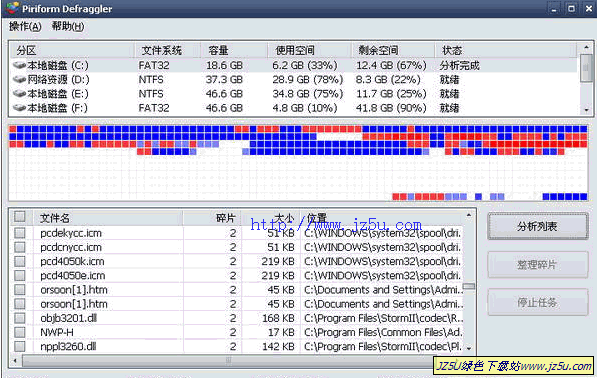Toggle select-all checkbox in file list header
Image resolution: width=597 pixels, height=378 pixels.
click(x=19, y=217)
